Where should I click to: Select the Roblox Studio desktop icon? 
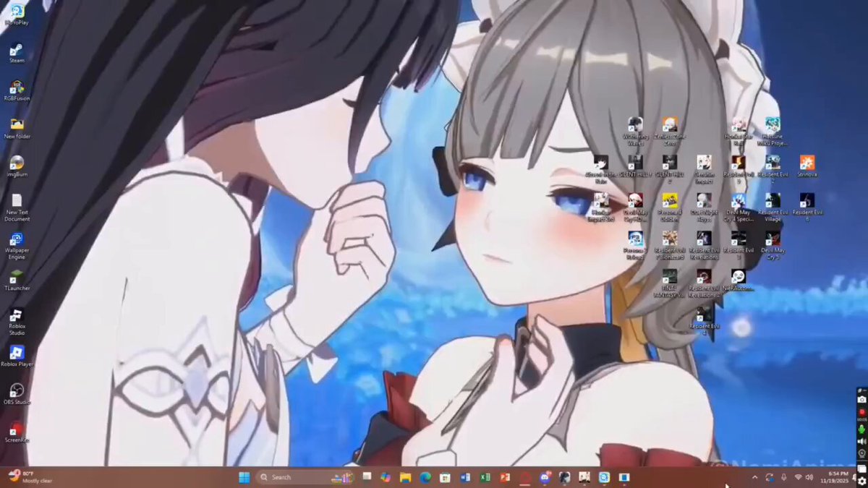16,316
